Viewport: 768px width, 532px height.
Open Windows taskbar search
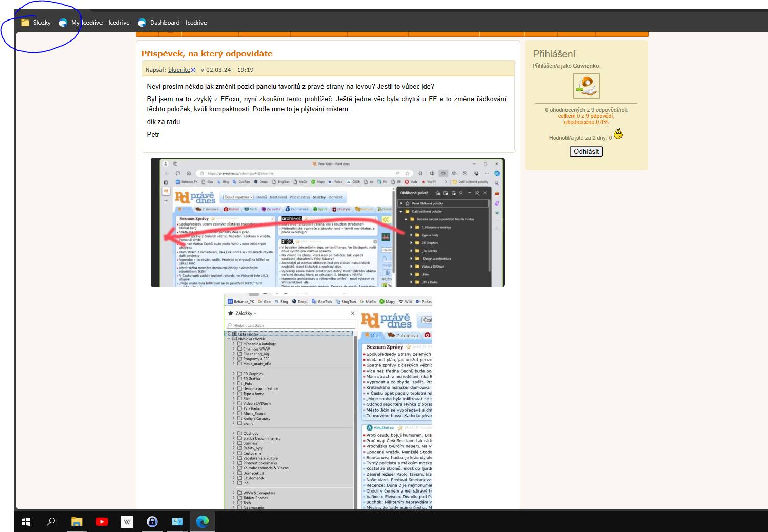[x=51, y=522]
